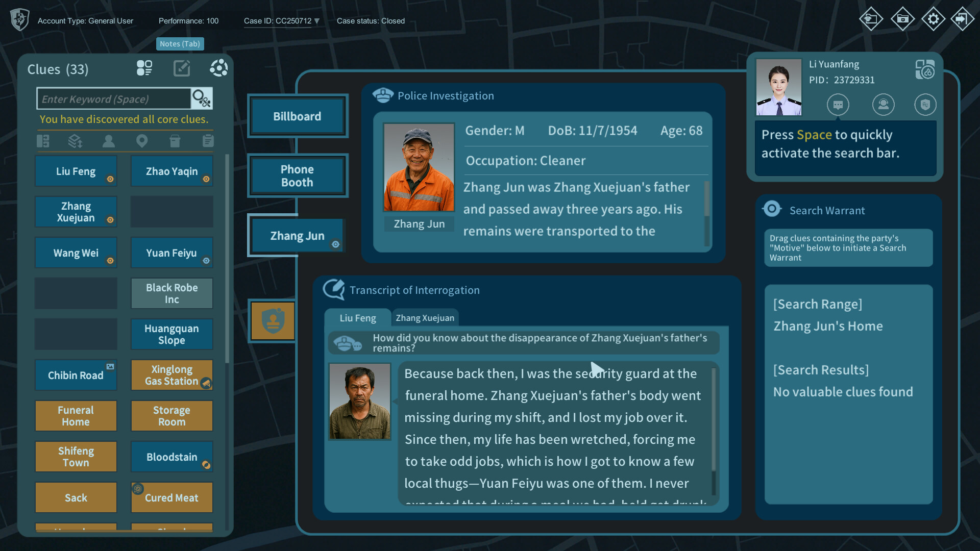Expand the grid view layout options in Clues
980x551 pixels.
[x=144, y=68]
